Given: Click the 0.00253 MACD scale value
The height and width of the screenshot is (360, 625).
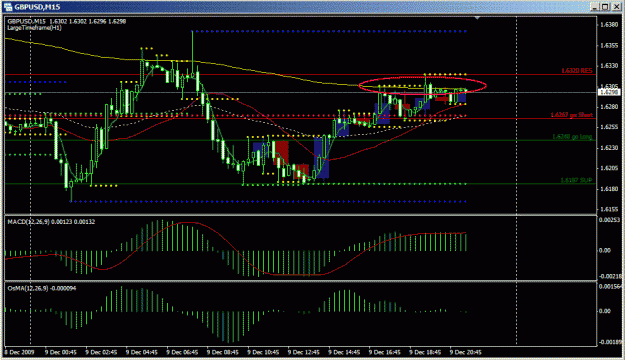Looking at the screenshot, I should (610, 220).
